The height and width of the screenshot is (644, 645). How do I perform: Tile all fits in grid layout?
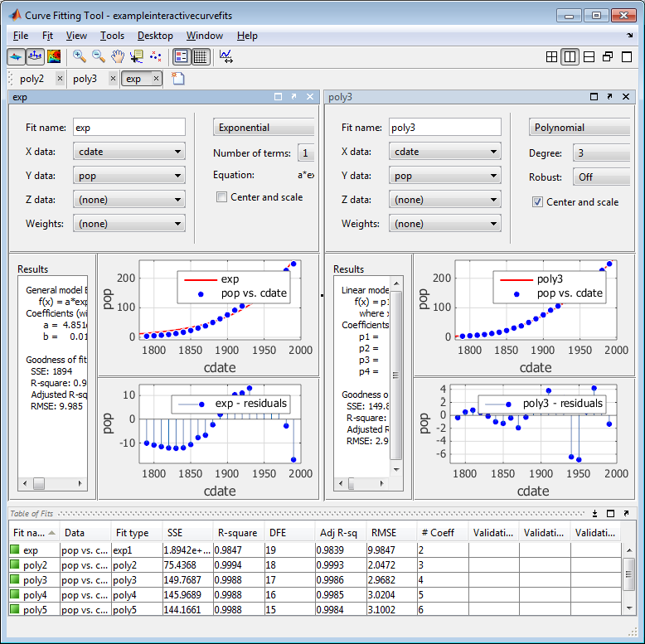pyautogui.click(x=551, y=56)
